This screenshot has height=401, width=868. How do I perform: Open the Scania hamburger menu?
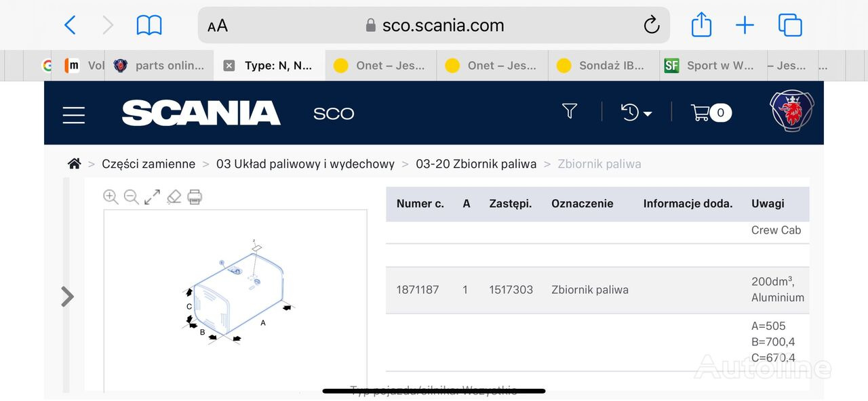pyautogui.click(x=74, y=114)
